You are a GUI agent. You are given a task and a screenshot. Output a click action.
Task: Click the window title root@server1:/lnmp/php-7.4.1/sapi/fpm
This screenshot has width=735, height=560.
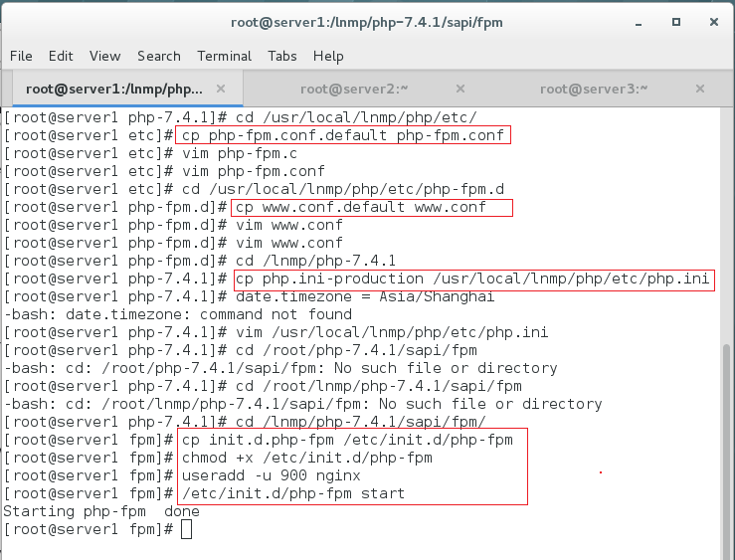pos(367,22)
